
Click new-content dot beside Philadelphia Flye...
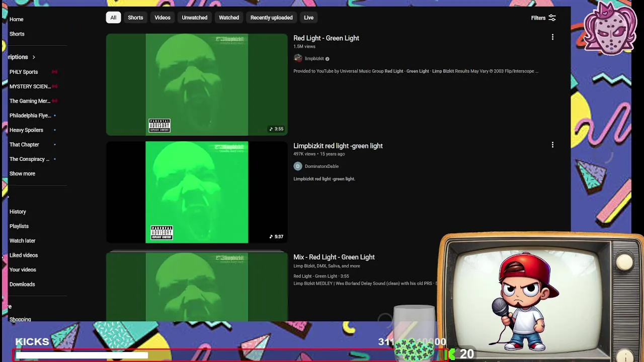coord(54,116)
